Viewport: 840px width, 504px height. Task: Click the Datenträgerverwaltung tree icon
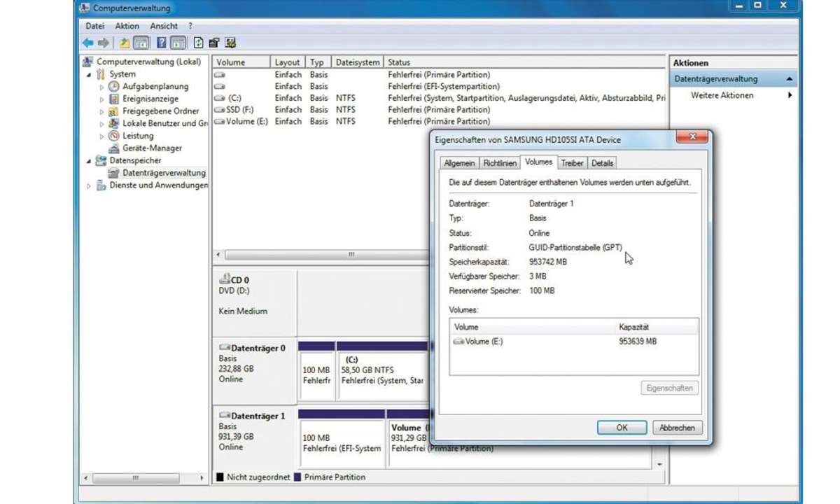[114, 173]
